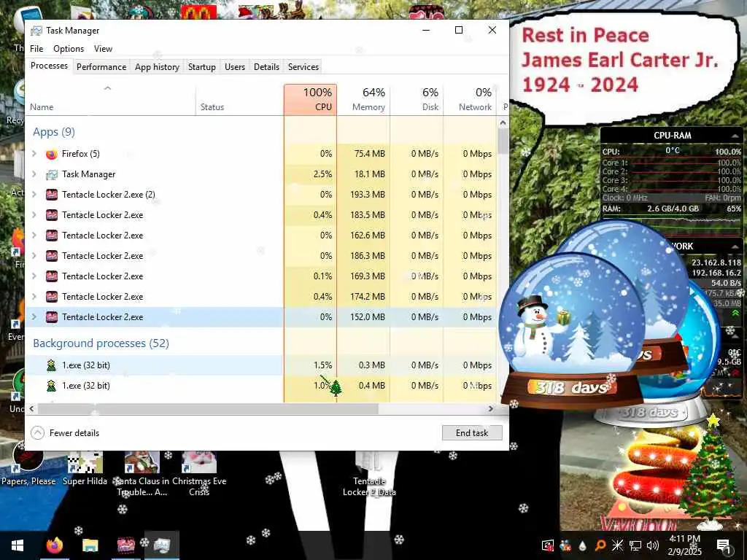Screen dimensions: 747x560
Task: Click the Task Manager title bar icon
Action: 36,31
